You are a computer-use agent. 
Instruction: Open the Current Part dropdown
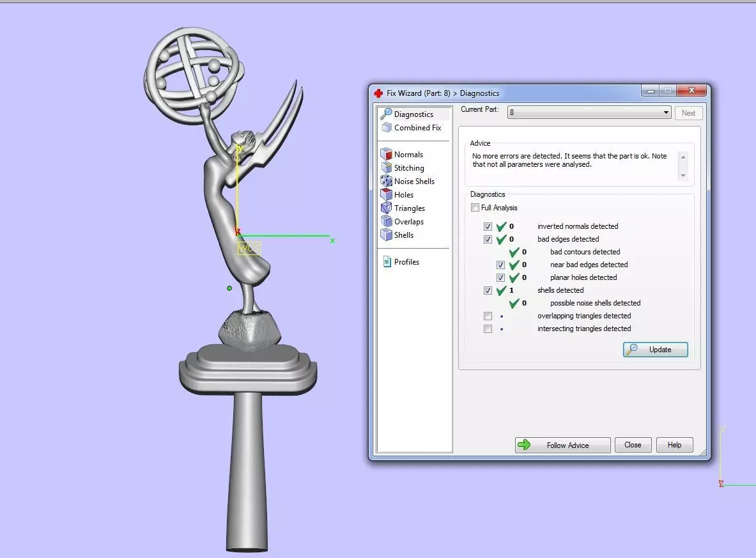coord(589,112)
